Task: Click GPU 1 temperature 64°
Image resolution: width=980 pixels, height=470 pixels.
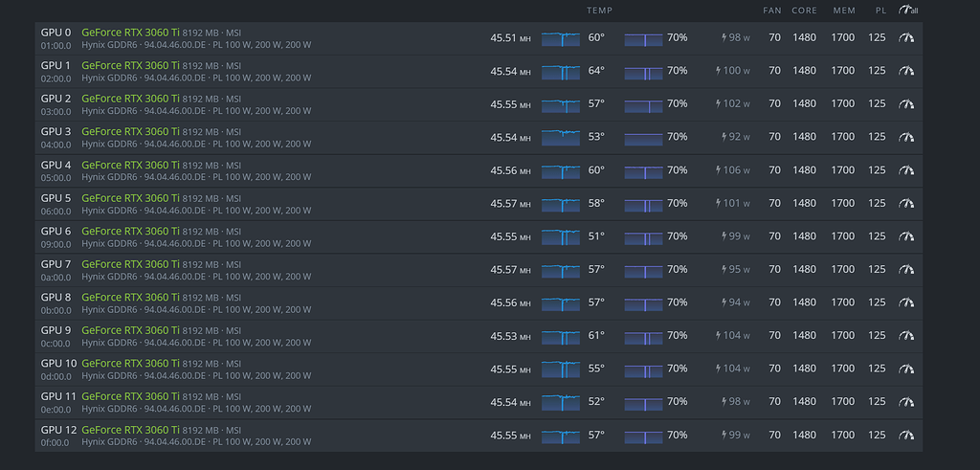Action: pos(596,71)
